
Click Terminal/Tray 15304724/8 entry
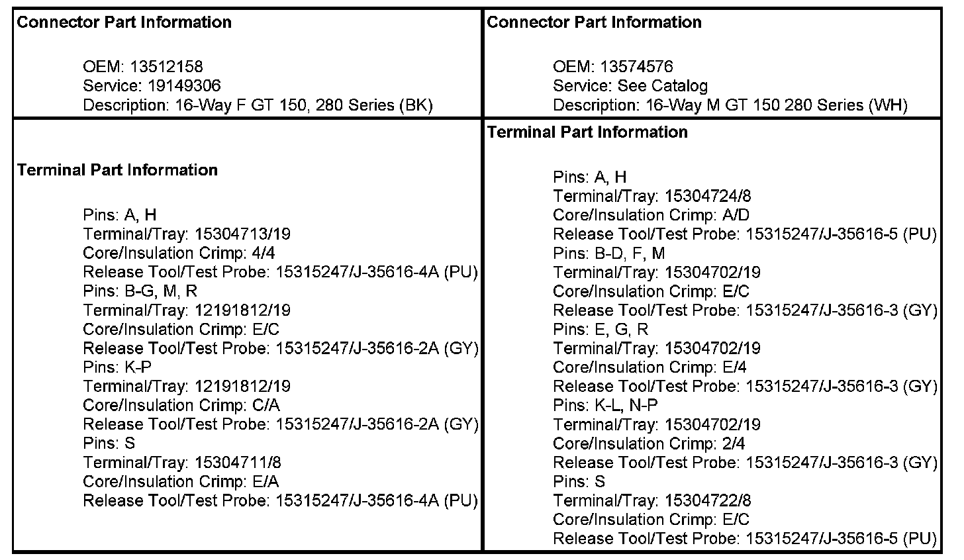652,197
